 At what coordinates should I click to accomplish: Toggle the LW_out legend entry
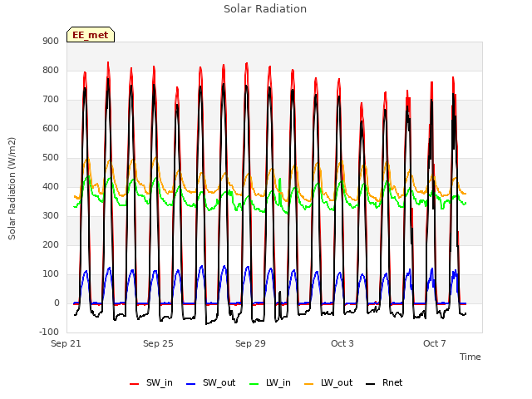328,383
